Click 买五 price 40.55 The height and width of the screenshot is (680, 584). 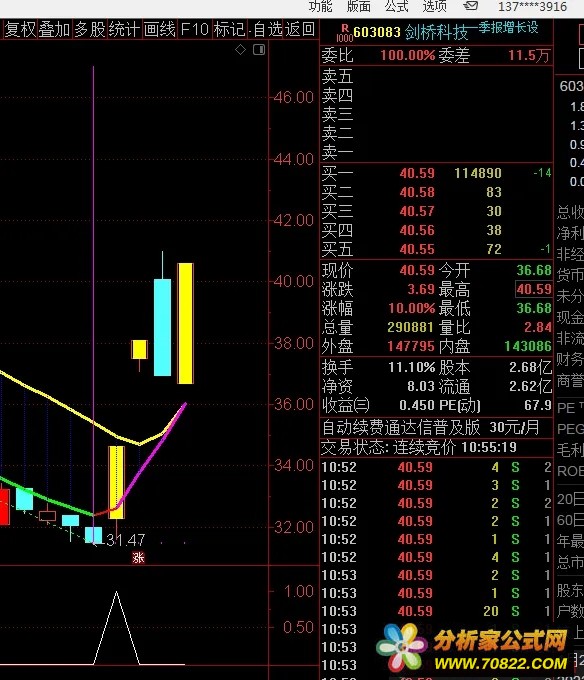tap(417, 249)
